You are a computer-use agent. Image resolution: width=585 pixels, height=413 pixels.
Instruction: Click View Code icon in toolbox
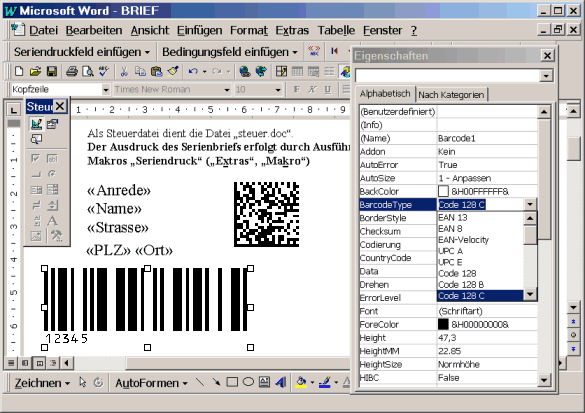tap(36, 140)
